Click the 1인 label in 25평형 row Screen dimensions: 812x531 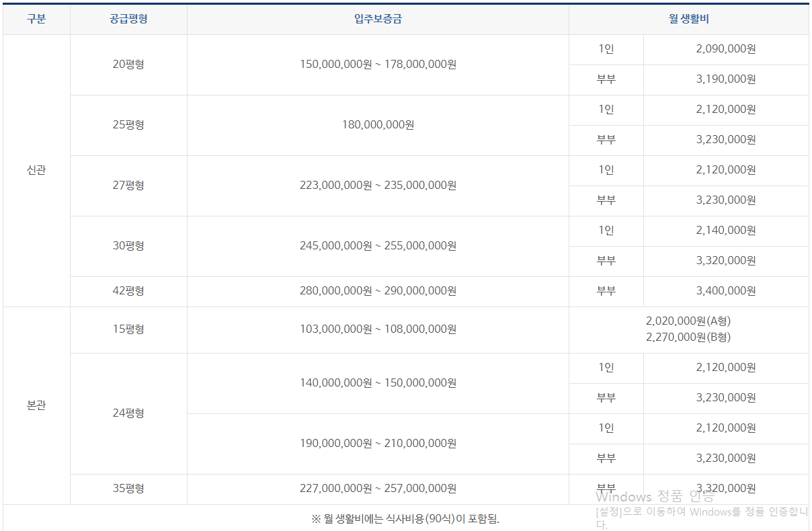[x=606, y=110]
